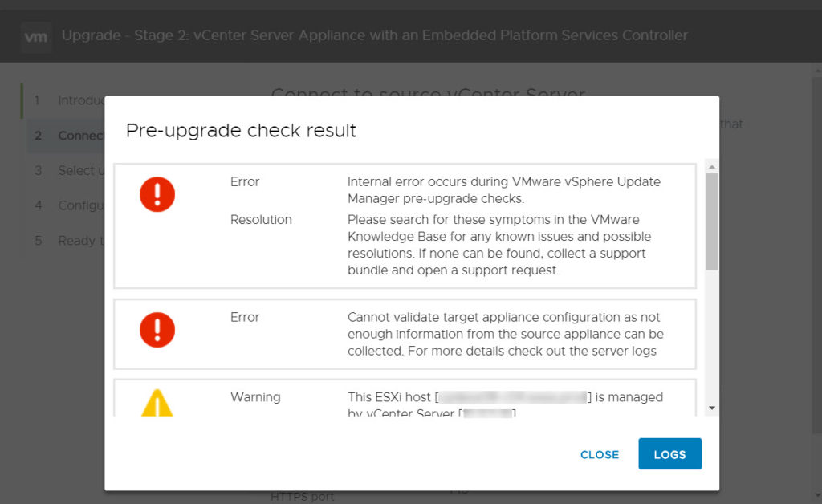Click the ESXi host warning message text
Screen dimensions: 822x504
tap(505, 404)
